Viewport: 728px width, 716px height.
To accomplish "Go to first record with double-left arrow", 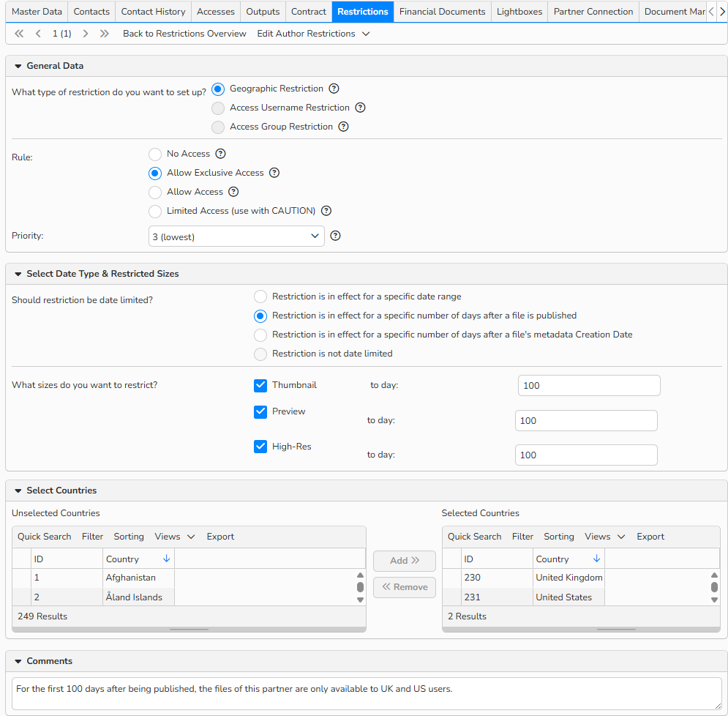I will click(19, 34).
